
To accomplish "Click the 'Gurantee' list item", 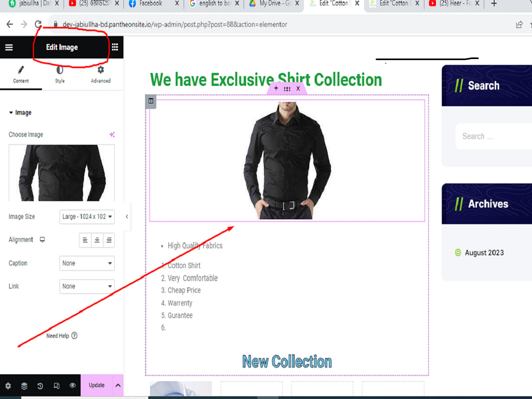I will 180,315.
